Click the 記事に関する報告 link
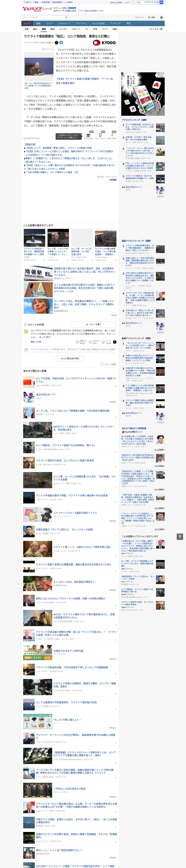The width and height of the screenshot is (186, 868). coord(32,138)
